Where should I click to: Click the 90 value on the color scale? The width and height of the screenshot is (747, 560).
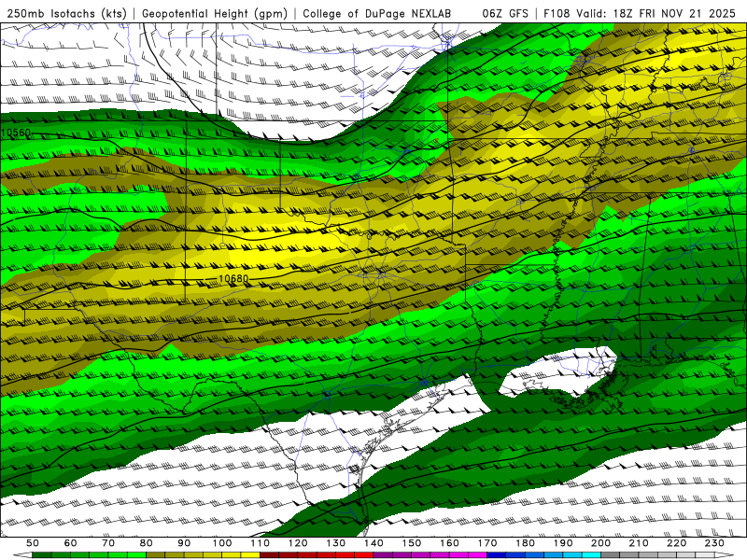pos(184,543)
